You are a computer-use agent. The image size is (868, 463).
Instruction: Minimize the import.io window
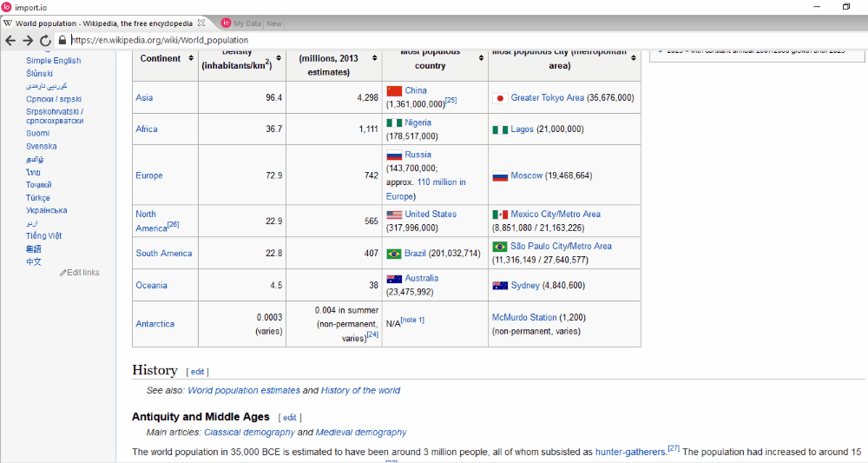click(x=817, y=7)
